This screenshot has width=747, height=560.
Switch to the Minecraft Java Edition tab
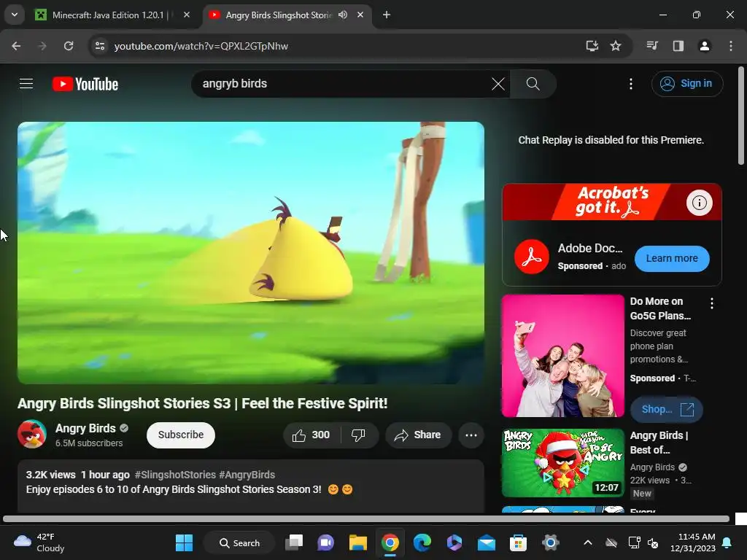click(112, 15)
